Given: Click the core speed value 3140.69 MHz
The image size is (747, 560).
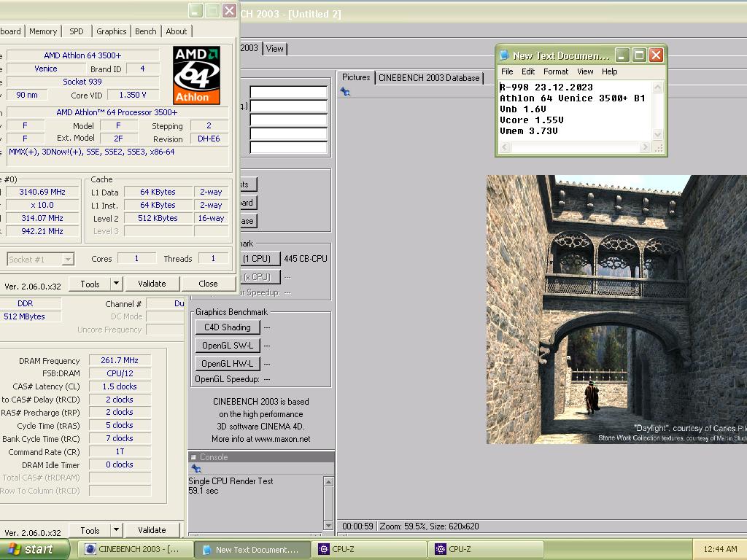Looking at the screenshot, I should (x=42, y=192).
